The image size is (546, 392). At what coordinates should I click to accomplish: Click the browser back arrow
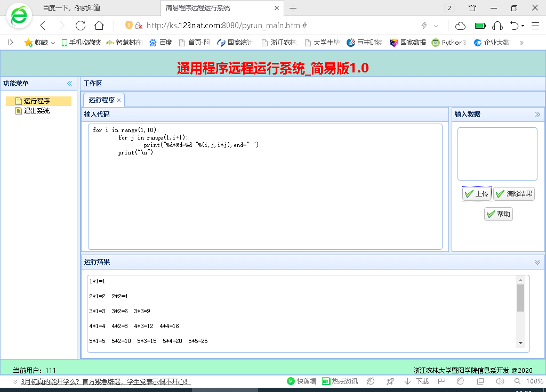coord(43,26)
